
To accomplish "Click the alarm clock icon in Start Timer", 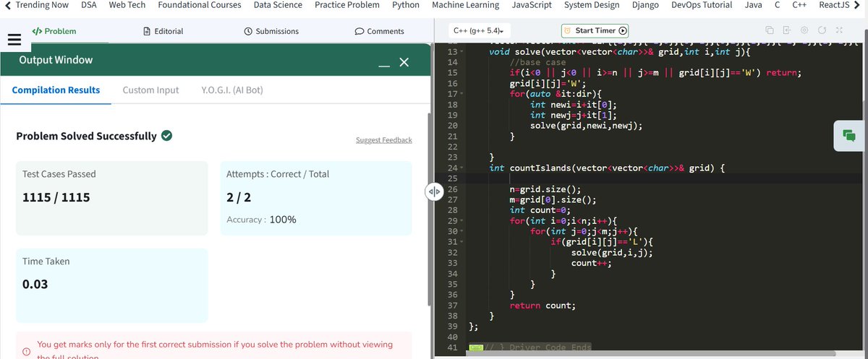I will pos(569,31).
